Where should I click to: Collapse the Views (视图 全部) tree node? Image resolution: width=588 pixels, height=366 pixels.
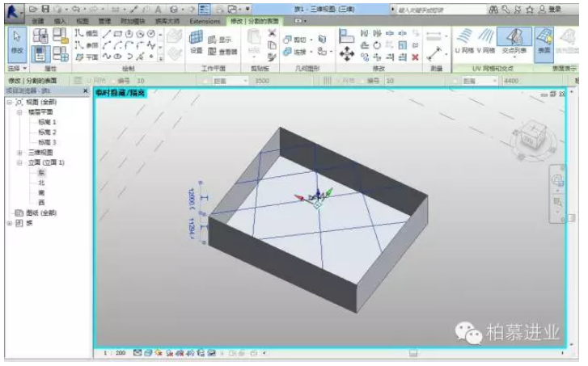(x=10, y=102)
